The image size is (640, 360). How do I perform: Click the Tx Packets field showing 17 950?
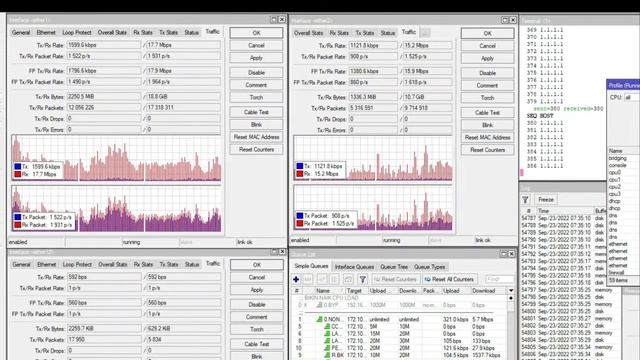(104, 340)
